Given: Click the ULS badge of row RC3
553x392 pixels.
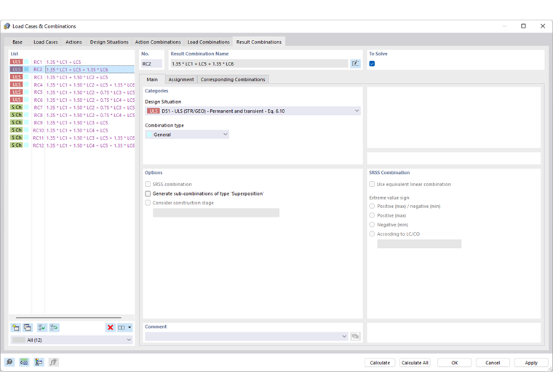Looking at the screenshot, I should [16, 77].
